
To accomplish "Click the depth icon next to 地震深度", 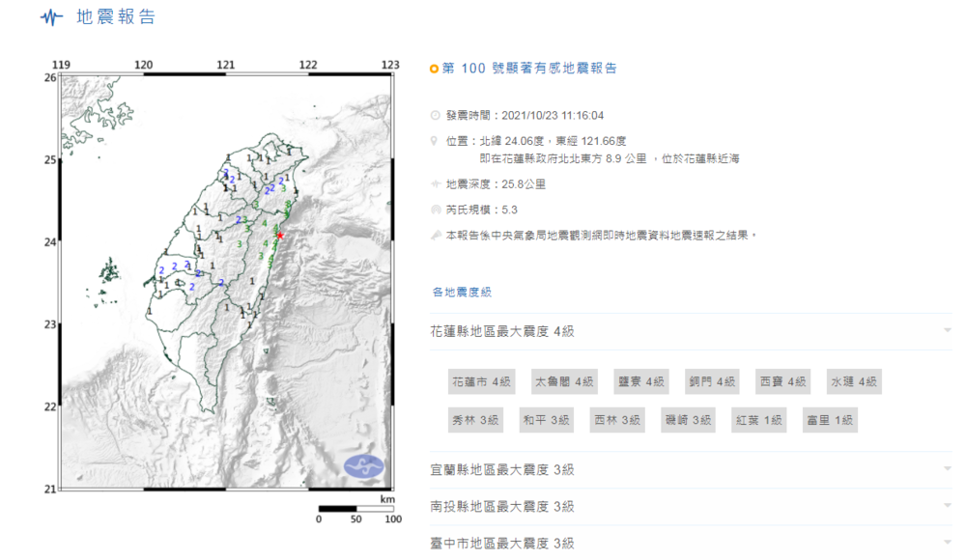I will 435,183.
